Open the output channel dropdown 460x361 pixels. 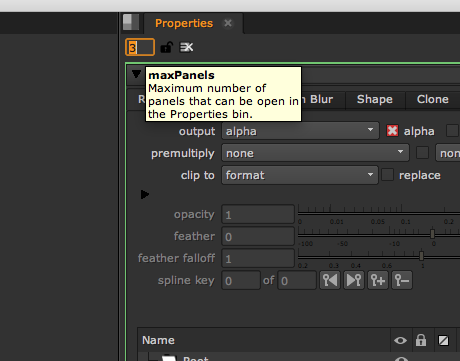pos(300,131)
